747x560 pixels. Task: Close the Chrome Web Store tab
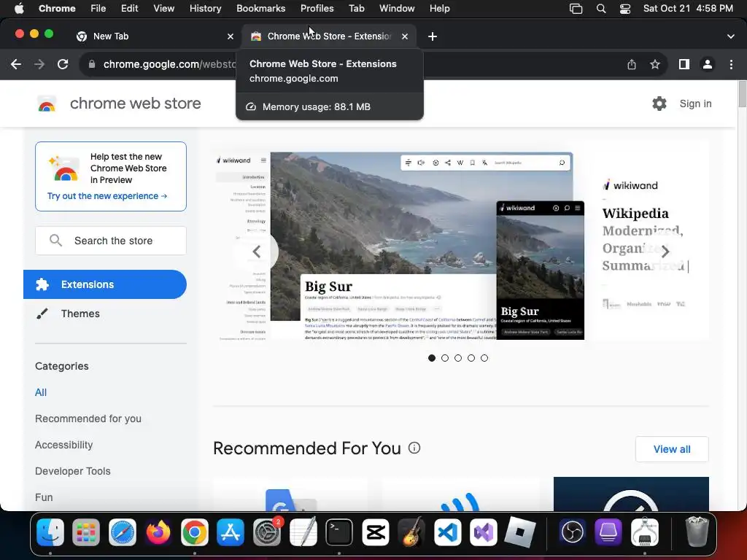coord(405,36)
